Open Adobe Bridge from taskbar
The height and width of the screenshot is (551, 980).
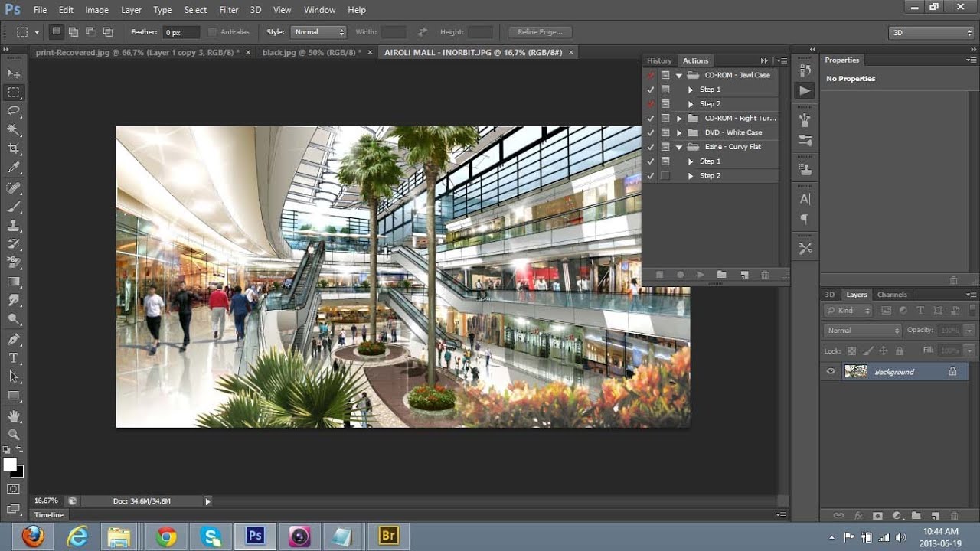tap(388, 536)
